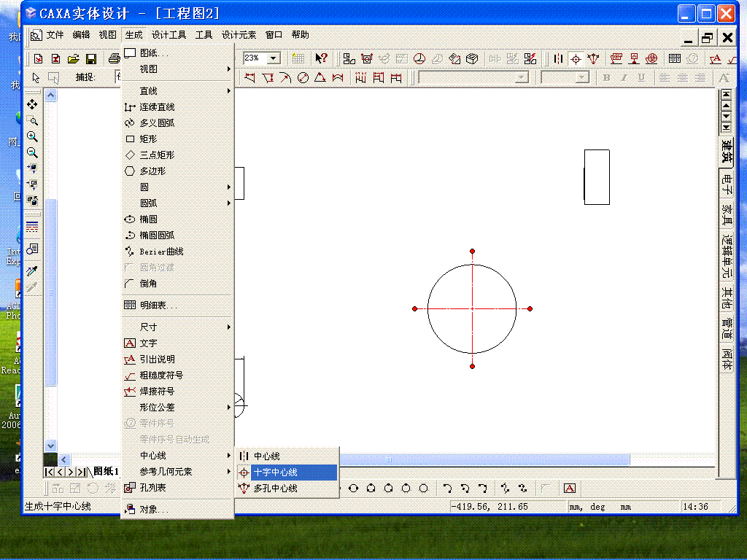Toggle Underline text formatting
Screen dimensions: 747x560
[642, 77]
